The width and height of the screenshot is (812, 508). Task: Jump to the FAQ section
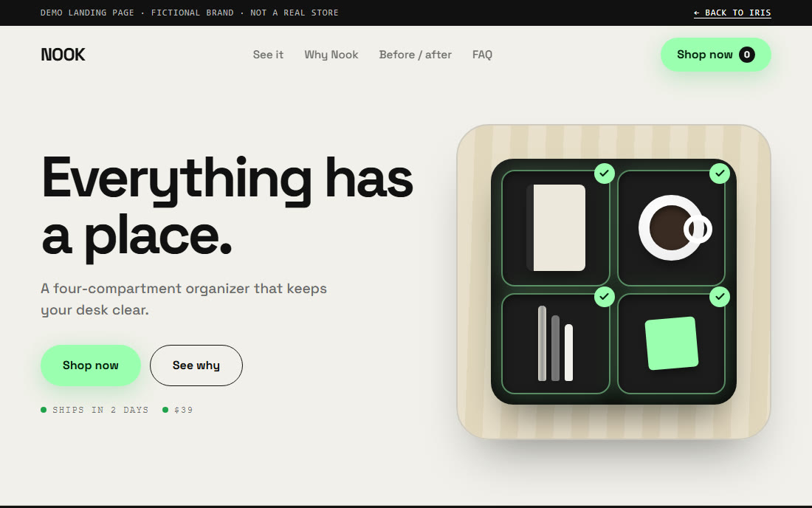[481, 55]
